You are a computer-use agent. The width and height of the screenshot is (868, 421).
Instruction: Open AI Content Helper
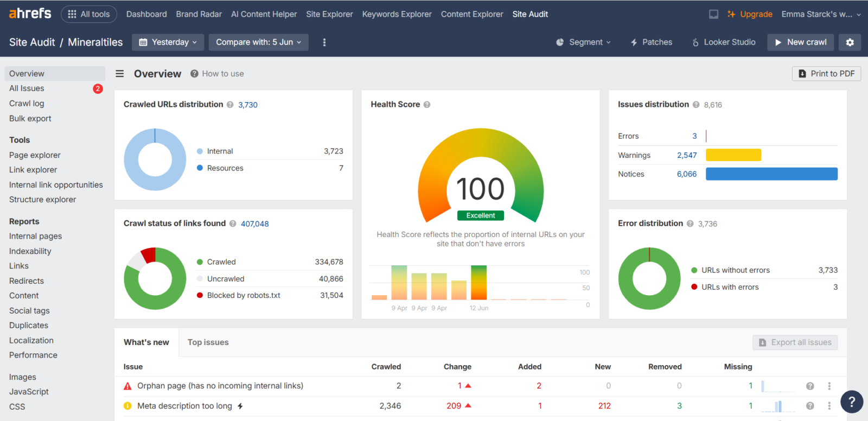264,14
